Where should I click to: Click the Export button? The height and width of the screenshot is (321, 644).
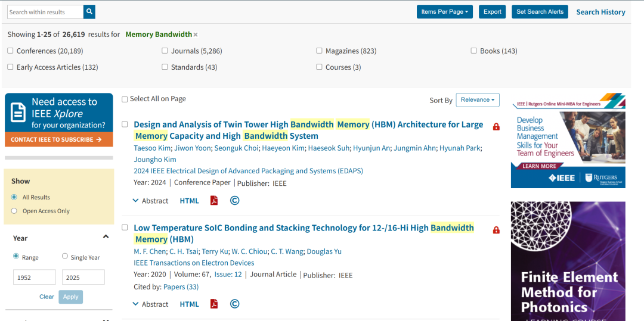click(x=492, y=11)
